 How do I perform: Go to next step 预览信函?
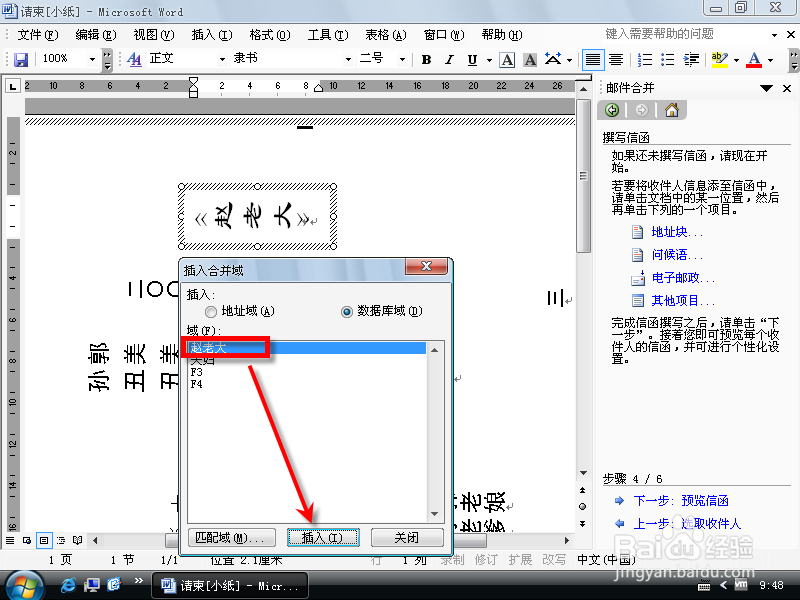click(x=681, y=501)
